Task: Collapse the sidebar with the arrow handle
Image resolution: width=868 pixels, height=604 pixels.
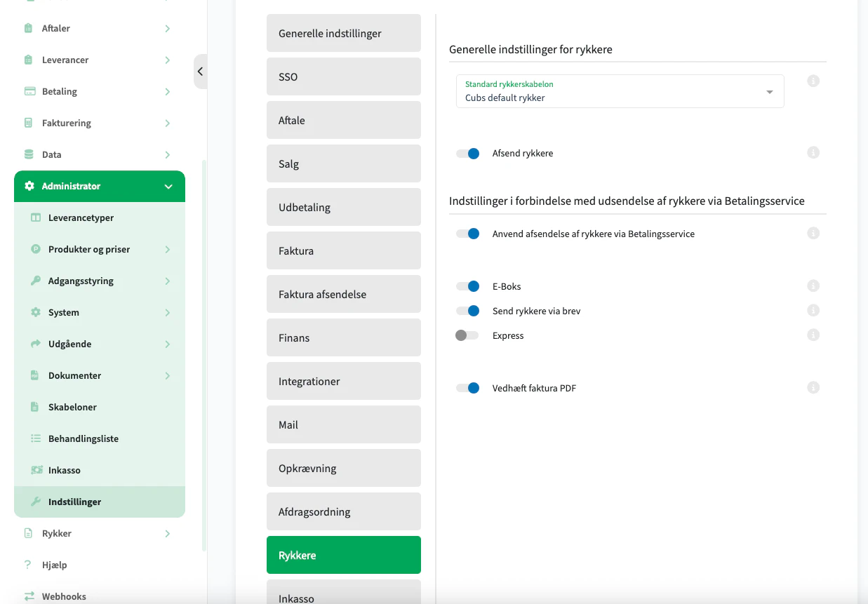Action: tap(200, 72)
